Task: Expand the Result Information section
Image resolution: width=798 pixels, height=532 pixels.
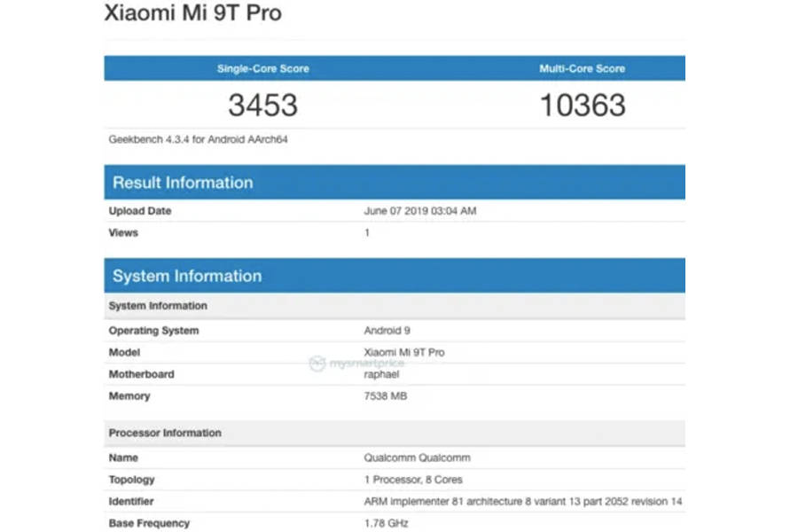Action: point(182,183)
